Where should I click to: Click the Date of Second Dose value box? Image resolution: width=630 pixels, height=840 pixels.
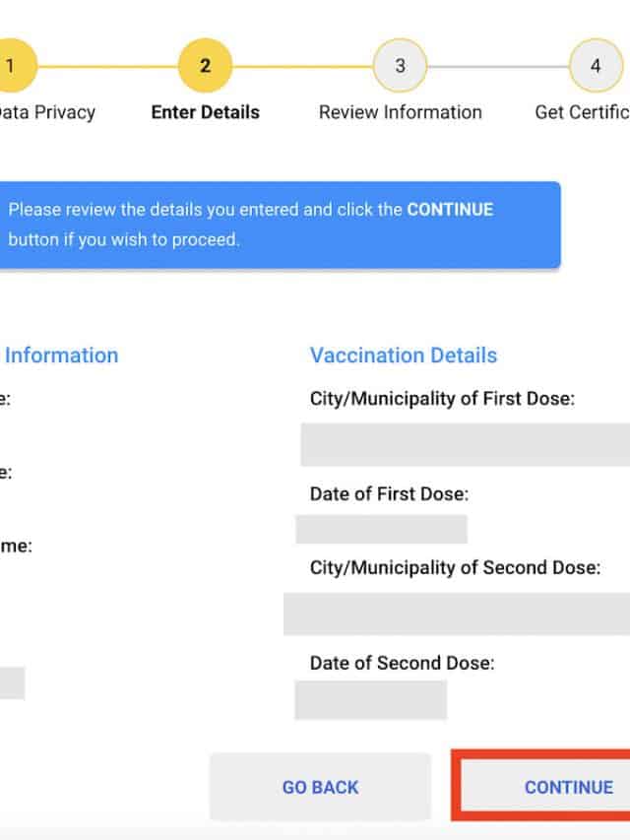coord(371,700)
